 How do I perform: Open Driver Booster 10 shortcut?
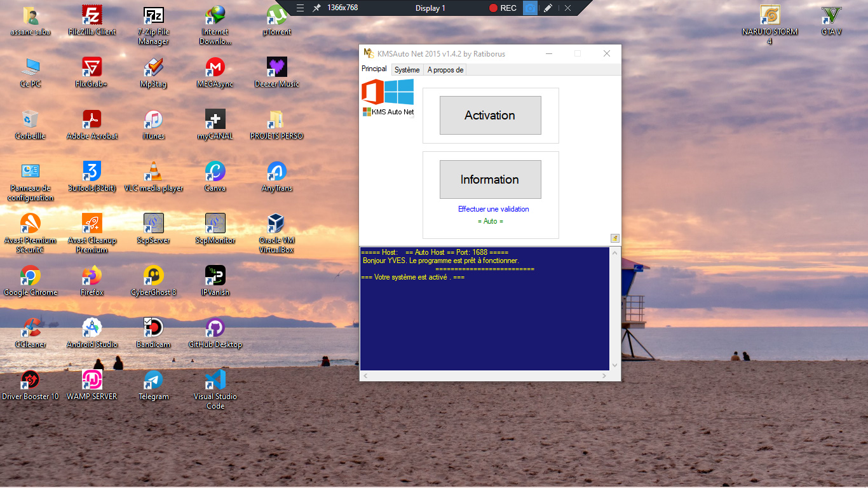point(31,386)
